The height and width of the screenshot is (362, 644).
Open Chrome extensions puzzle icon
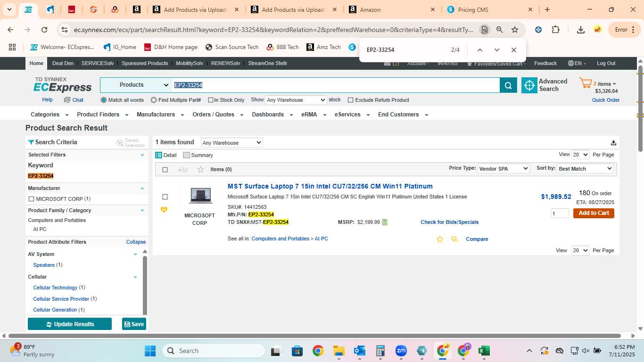[556, 30]
